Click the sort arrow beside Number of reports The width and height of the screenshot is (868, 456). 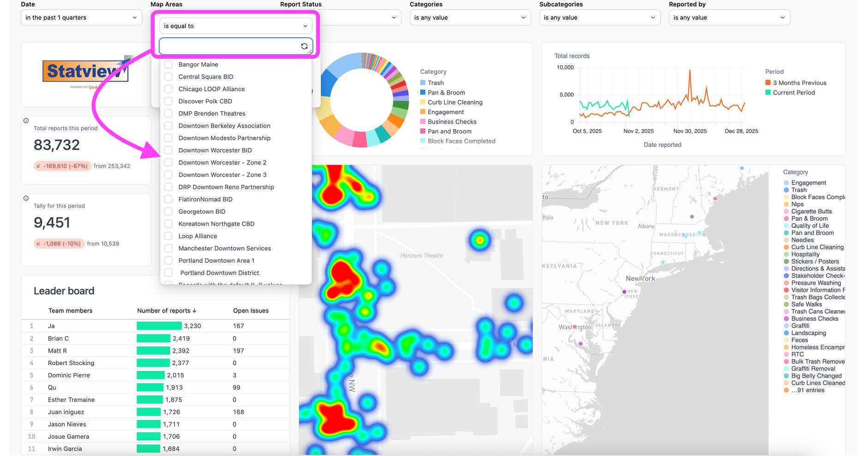pyautogui.click(x=195, y=311)
